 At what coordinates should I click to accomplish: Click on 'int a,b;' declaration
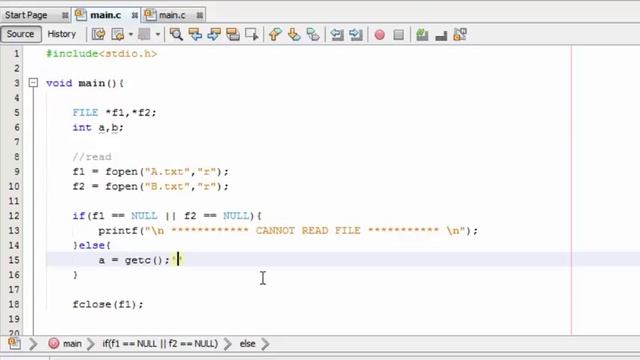point(98,128)
